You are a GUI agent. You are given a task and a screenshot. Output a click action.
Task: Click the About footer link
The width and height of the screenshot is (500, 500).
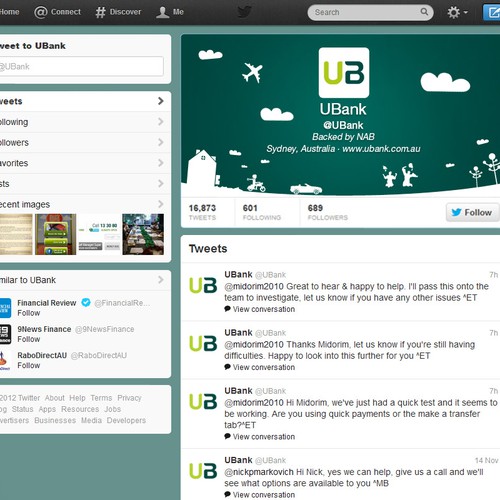55,398
